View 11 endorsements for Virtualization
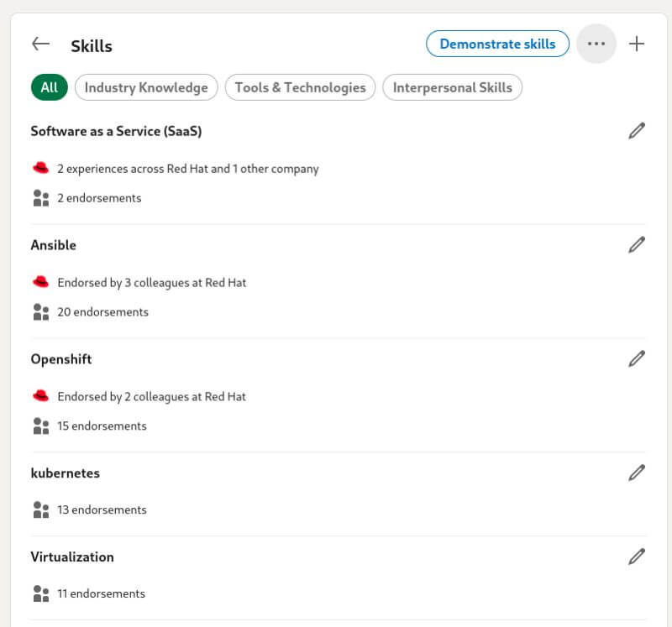672x627 pixels. click(x=101, y=594)
